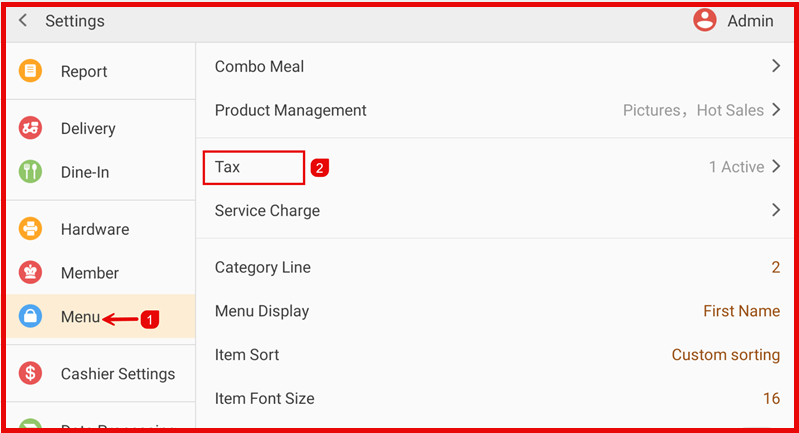Expand the Service Charge chevron

[x=775, y=210]
